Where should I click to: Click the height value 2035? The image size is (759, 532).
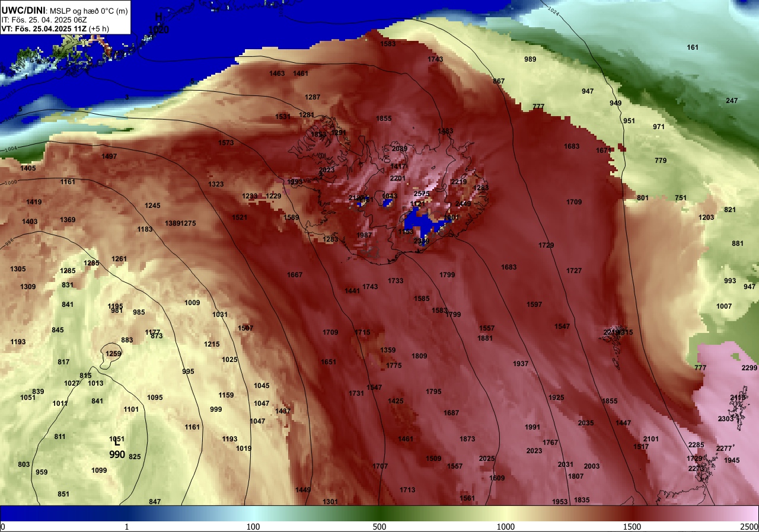[x=586, y=423]
